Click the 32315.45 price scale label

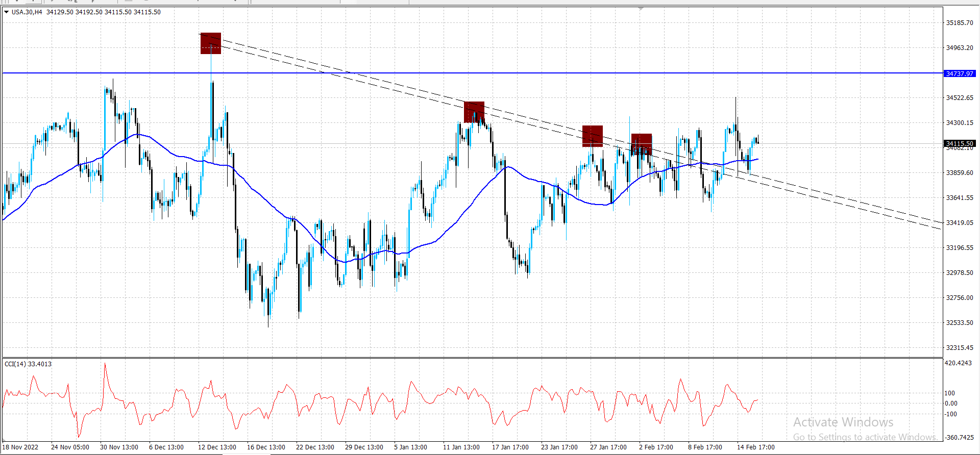[x=960, y=347]
